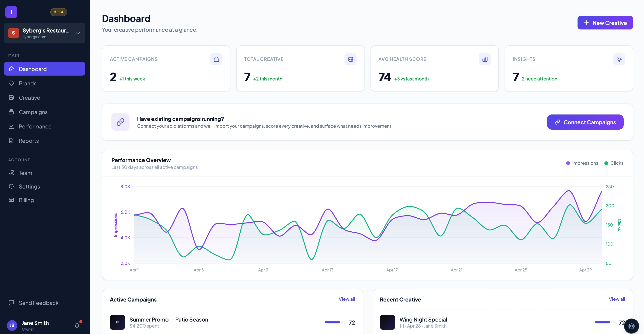Image resolution: width=644 pixels, height=334 pixels.
Task: Click the '+1 this week' text
Action: (x=132, y=79)
